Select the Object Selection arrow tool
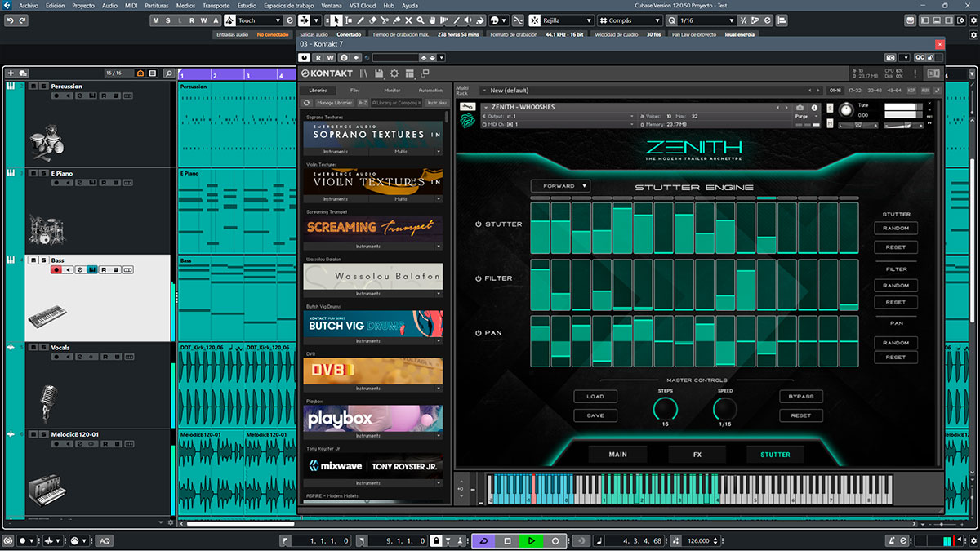 tap(336, 20)
